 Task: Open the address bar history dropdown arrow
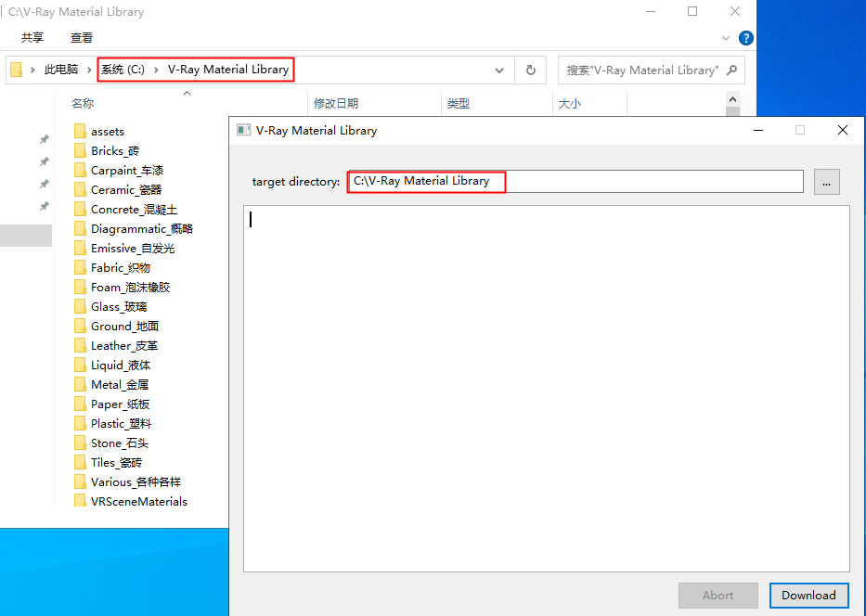tap(499, 70)
